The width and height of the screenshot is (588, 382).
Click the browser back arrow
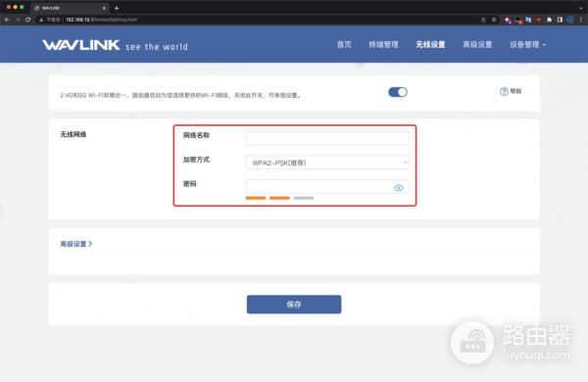7,20
